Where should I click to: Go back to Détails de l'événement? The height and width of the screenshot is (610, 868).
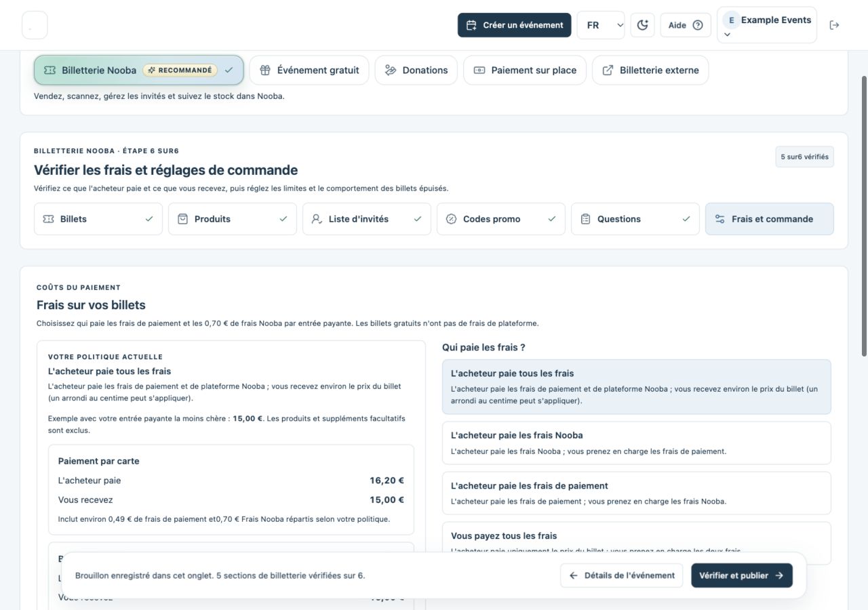pos(621,575)
